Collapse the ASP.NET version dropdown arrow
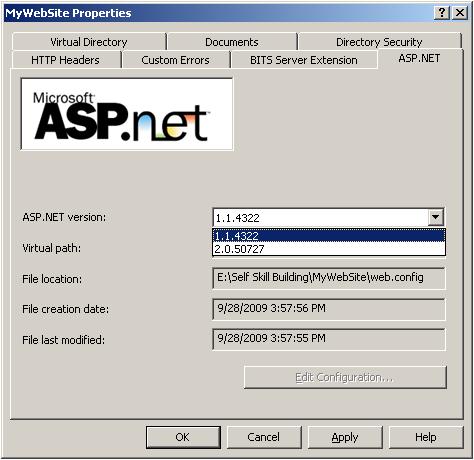Viewport: 474px width, 460px height. 435,217
